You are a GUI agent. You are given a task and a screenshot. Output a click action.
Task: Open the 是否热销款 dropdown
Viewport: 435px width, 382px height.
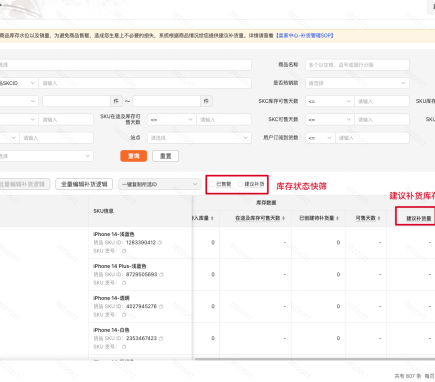point(357,83)
